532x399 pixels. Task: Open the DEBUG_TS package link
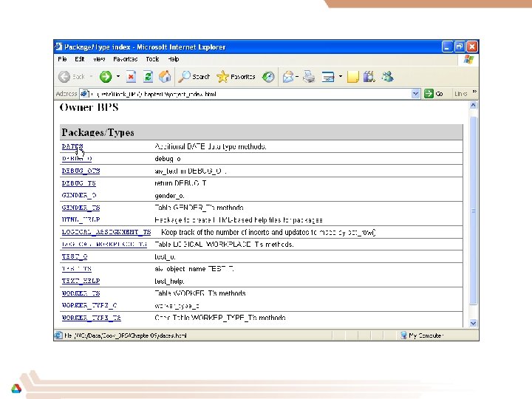(x=79, y=183)
